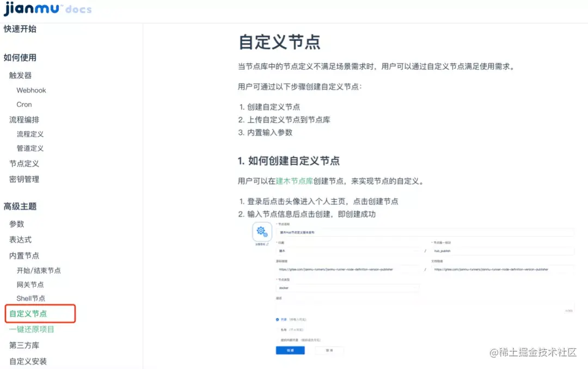Open the Webhook documentation page
This screenshot has width=588, height=369.
coord(31,90)
